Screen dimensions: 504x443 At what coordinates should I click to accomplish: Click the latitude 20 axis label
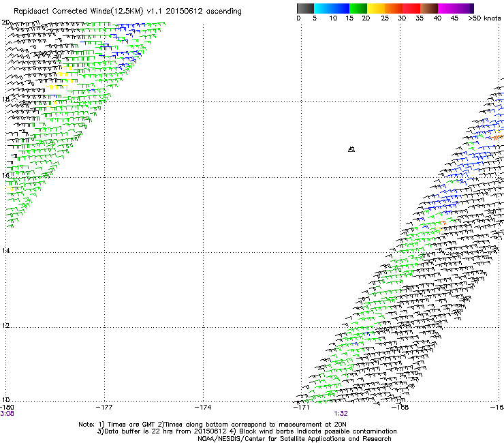point(5,22)
